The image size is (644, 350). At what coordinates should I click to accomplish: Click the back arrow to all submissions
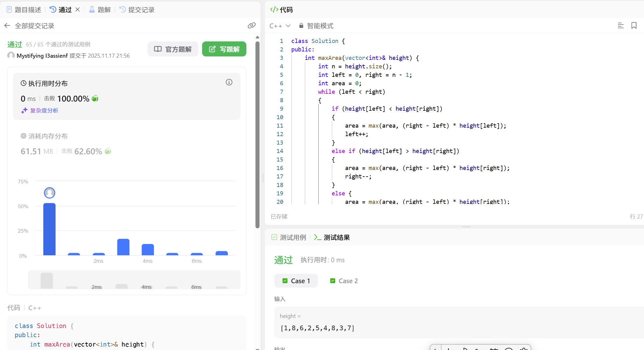click(7, 26)
